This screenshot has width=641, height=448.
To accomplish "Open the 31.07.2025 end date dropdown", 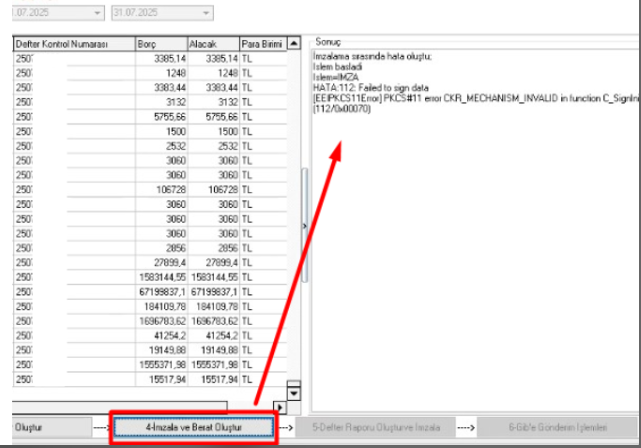I will 205,13.
